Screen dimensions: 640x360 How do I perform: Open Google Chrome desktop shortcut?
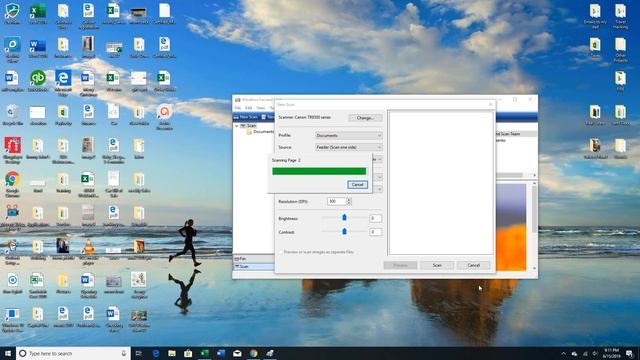pos(12,184)
